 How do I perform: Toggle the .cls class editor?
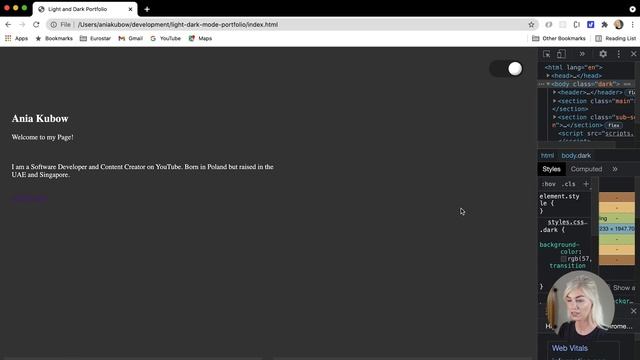click(569, 184)
